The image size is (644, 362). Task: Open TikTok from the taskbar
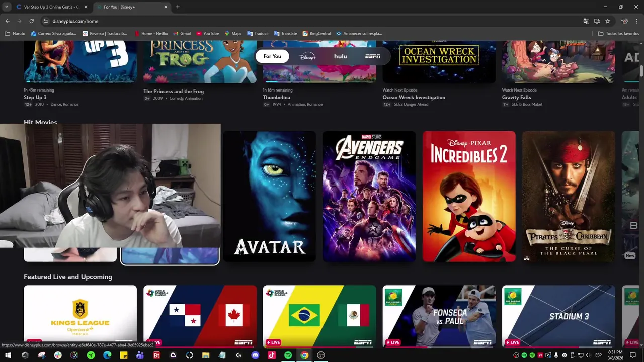point(272,355)
